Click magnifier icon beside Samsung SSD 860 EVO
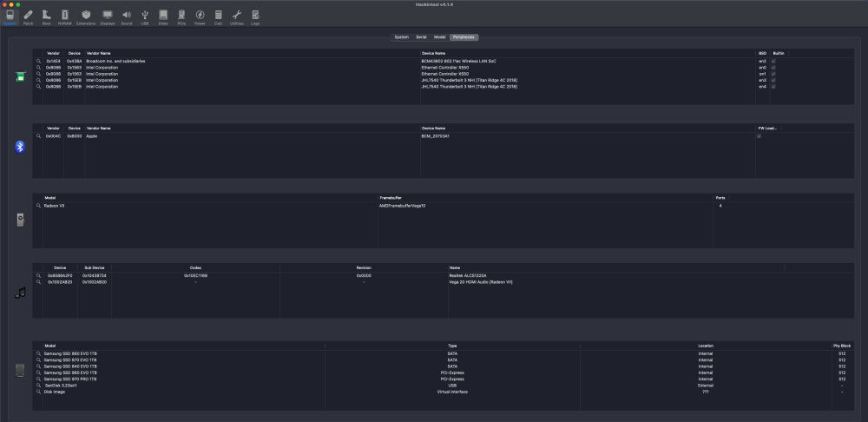Screen dimensions: 868x422 (39, 353)
